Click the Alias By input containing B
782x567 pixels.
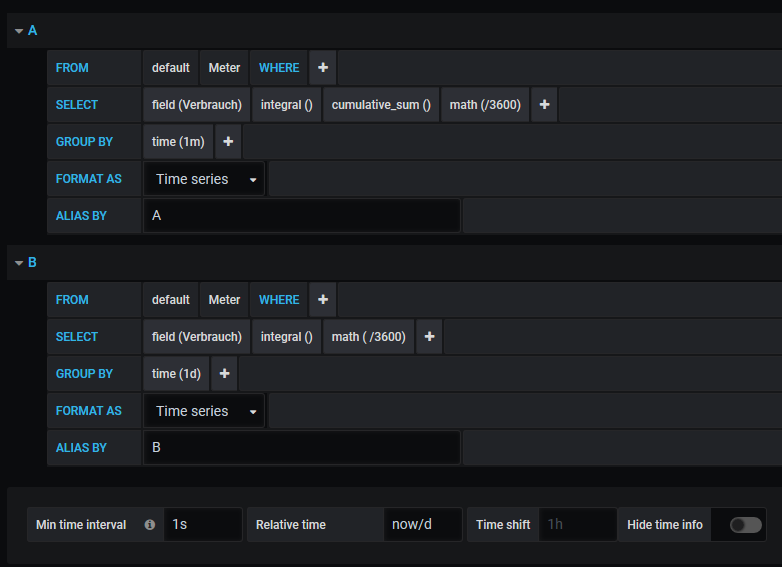point(301,448)
